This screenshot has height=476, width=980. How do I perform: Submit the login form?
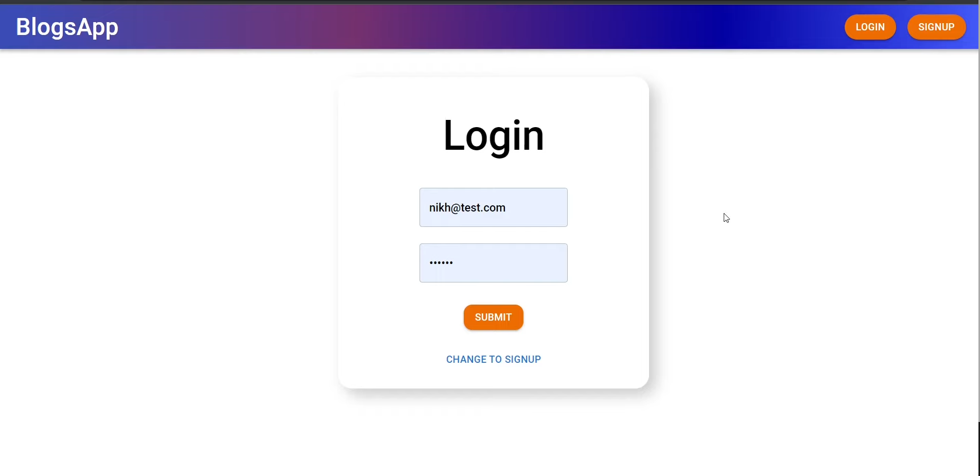tap(493, 317)
